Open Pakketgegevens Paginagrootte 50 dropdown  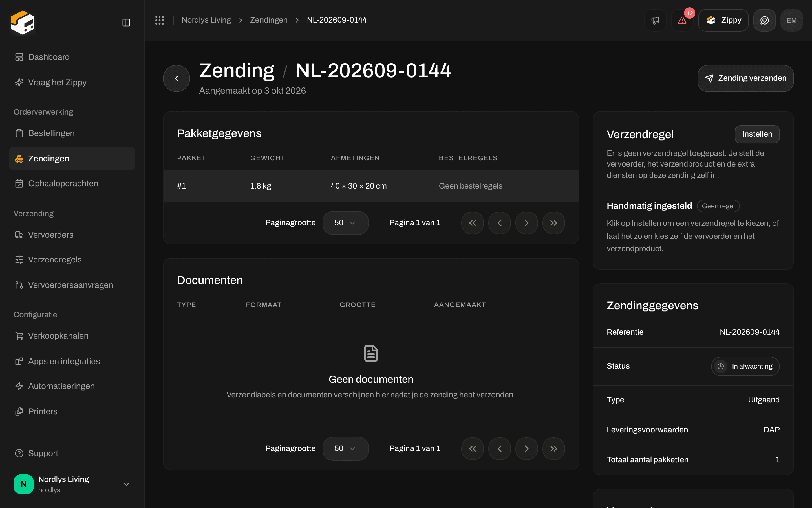pos(345,223)
